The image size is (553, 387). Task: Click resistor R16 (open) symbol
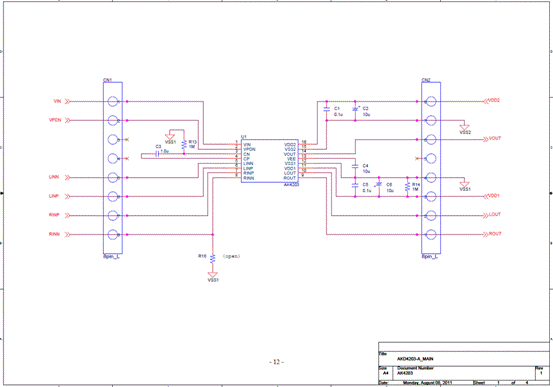(x=212, y=259)
